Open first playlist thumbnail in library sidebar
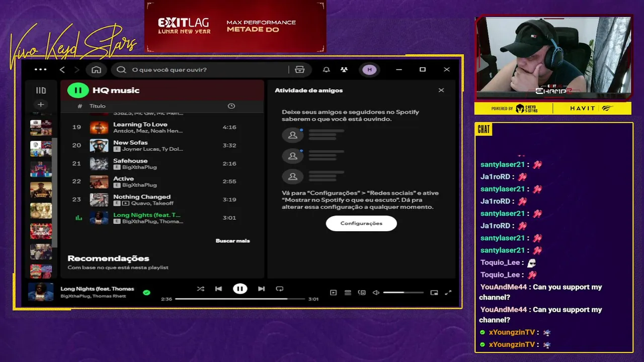Image resolution: width=644 pixels, height=362 pixels. click(x=41, y=127)
